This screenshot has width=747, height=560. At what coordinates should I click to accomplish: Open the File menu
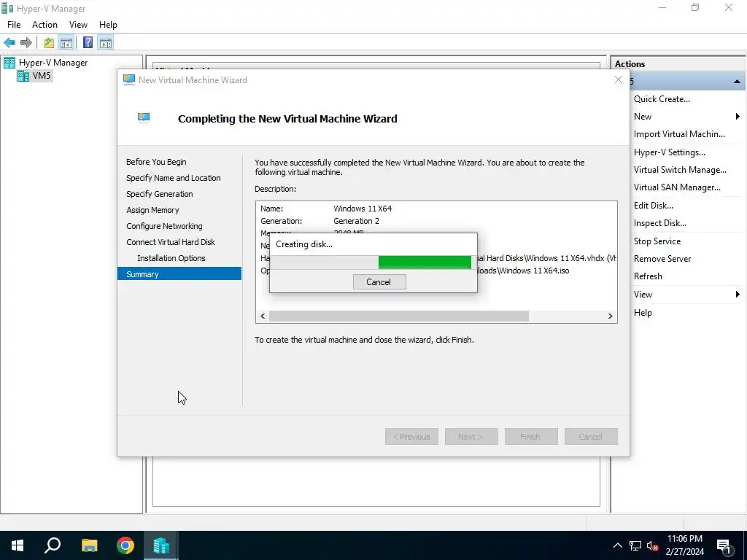tap(14, 25)
